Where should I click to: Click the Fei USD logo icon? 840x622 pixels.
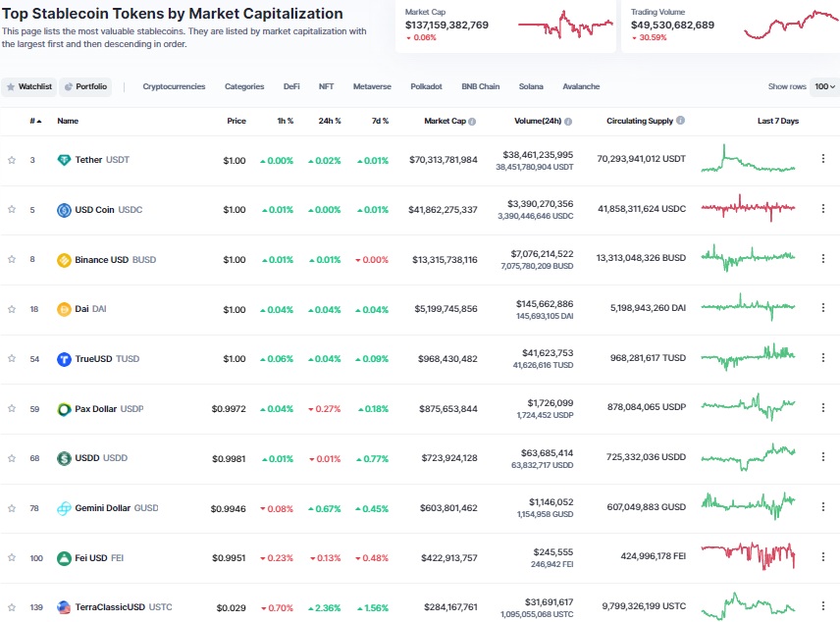click(64, 557)
